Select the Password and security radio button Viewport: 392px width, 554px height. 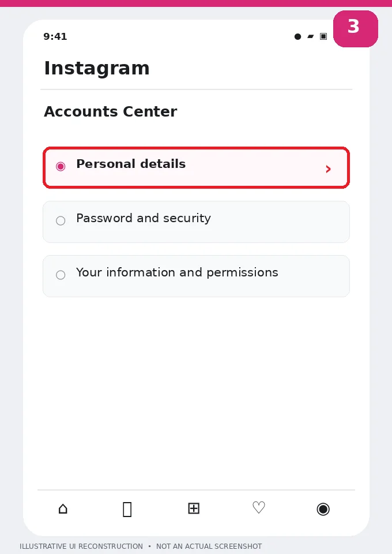pyautogui.click(x=61, y=221)
